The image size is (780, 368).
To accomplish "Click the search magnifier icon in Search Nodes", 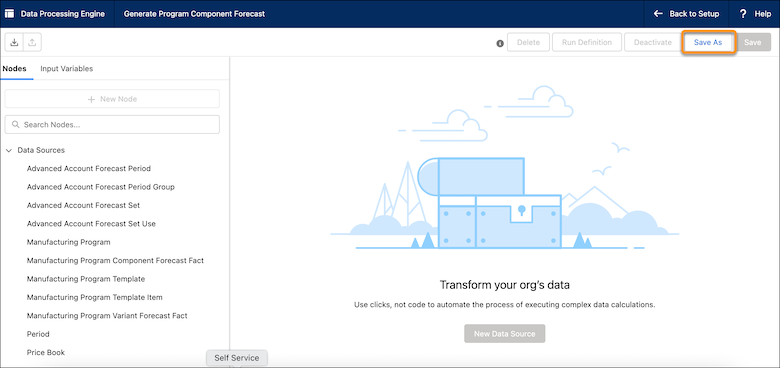I will [x=15, y=125].
